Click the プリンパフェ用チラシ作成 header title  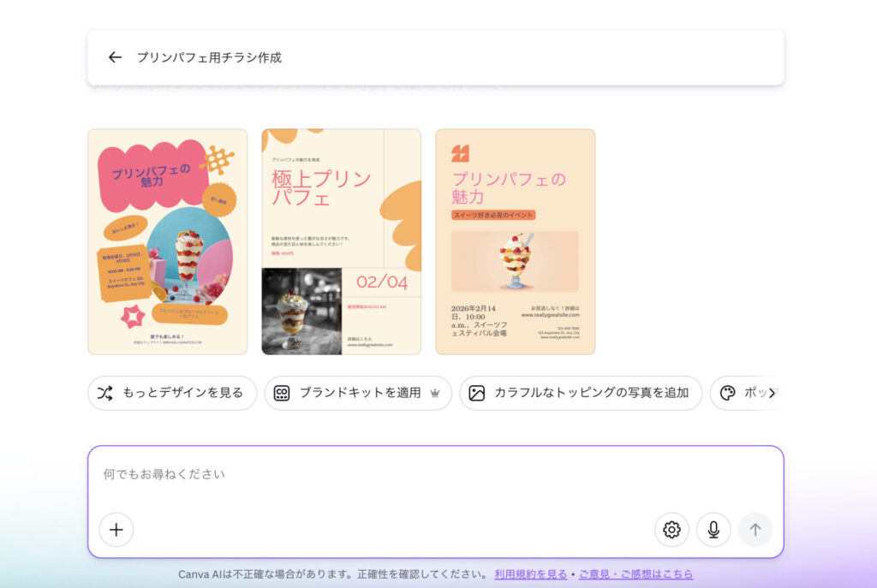tap(209, 57)
